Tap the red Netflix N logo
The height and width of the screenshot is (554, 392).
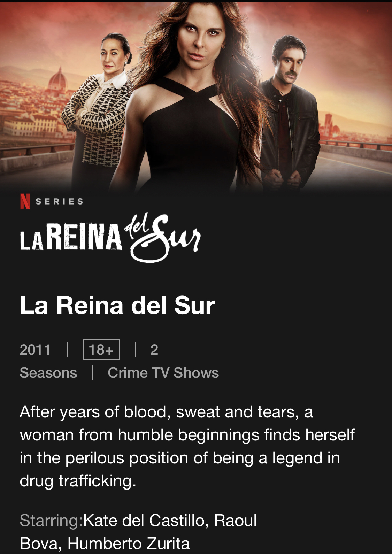25,201
